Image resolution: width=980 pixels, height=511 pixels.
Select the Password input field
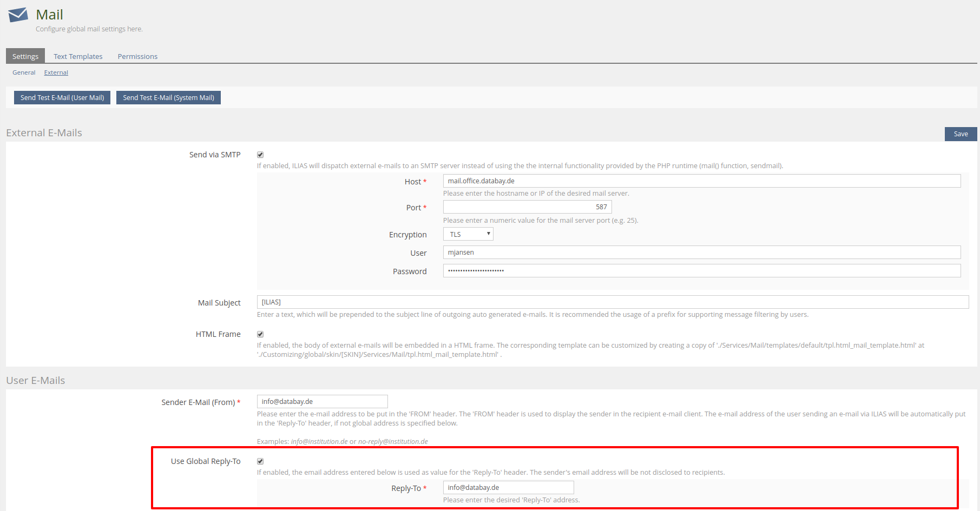pos(701,271)
